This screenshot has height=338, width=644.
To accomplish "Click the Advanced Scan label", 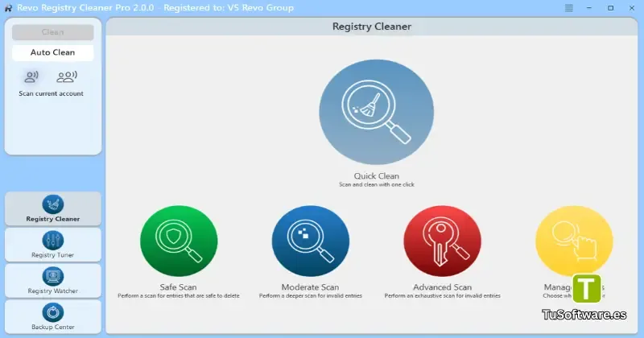I will pos(442,287).
